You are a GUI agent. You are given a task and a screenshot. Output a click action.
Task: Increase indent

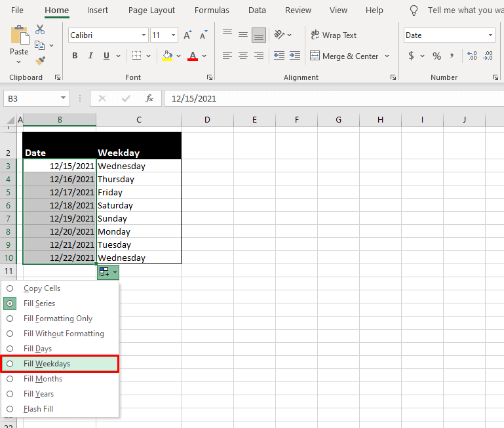click(x=295, y=56)
